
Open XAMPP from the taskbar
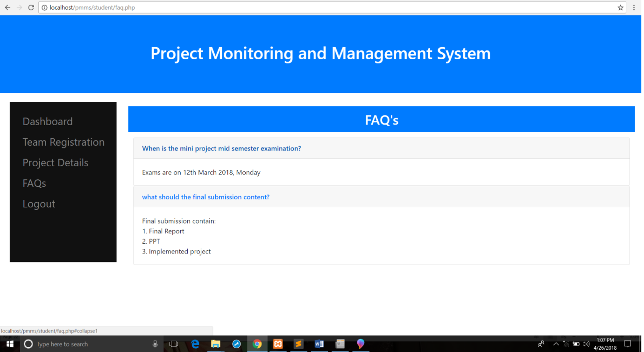point(278,344)
